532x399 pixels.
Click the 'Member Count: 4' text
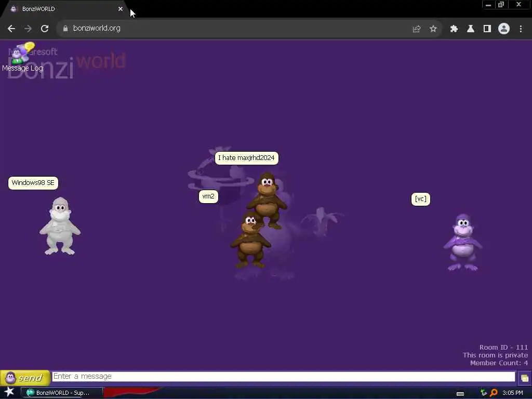click(x=499, y=363)
